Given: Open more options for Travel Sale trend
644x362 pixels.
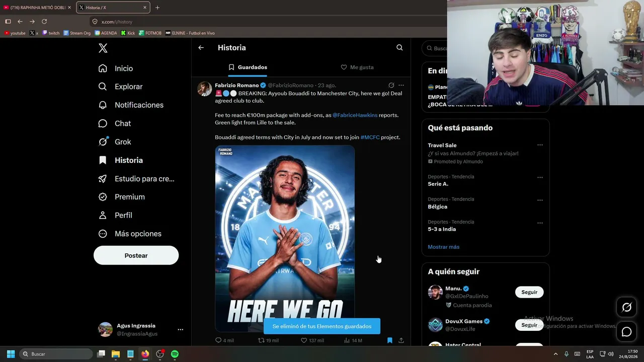Looking at the screenshot, I should [540, 145].
